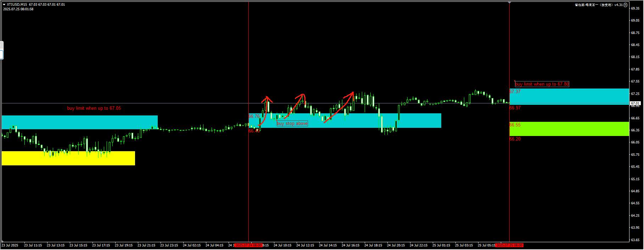
Task: Click the current price tag 67.01 on price axis
Action: pyautogui.click(x=635, y=103)
